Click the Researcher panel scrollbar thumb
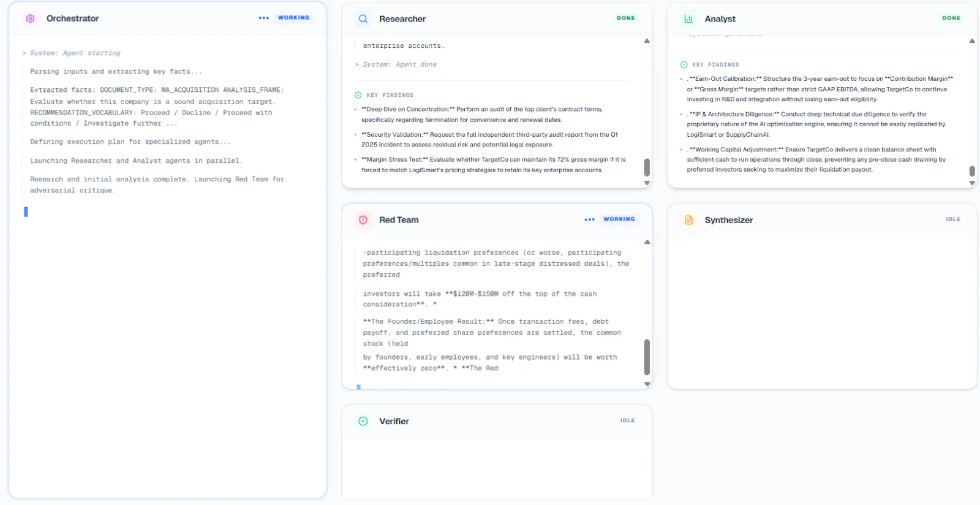Viewport: 980px width, 505px height. 647,168
